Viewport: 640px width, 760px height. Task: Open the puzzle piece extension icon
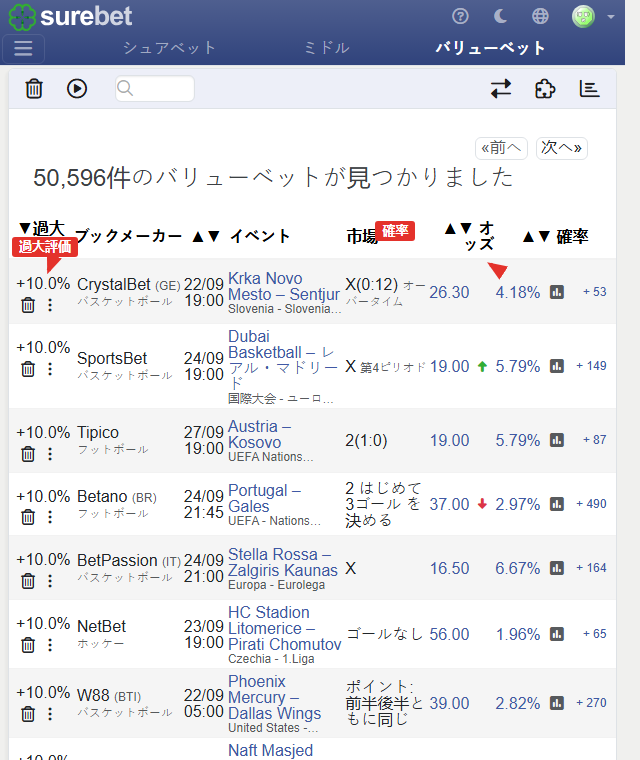[545, 89]
